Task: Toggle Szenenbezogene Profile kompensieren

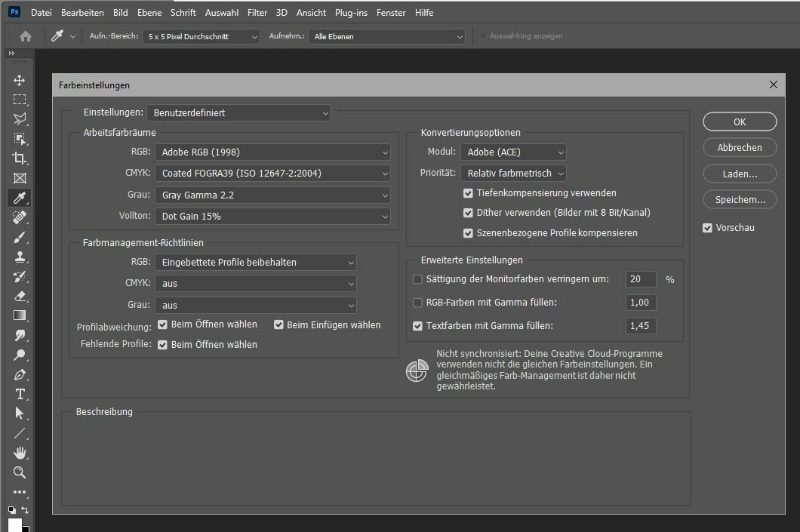Action: (468, 233)
